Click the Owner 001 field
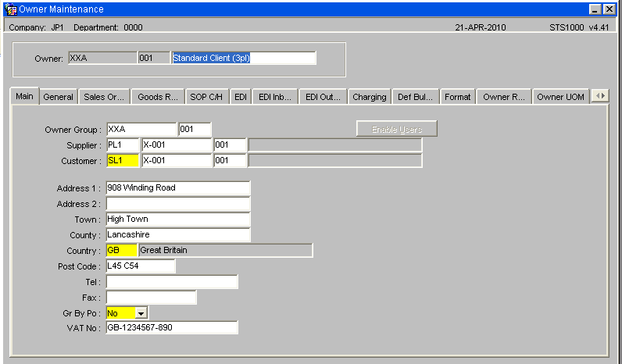 154,58
